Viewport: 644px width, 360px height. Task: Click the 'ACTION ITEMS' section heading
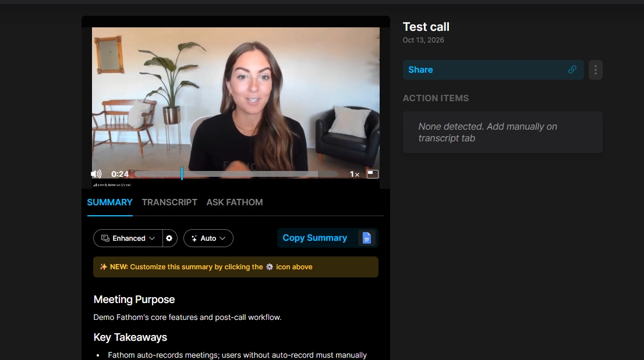[x=436, y=98]
